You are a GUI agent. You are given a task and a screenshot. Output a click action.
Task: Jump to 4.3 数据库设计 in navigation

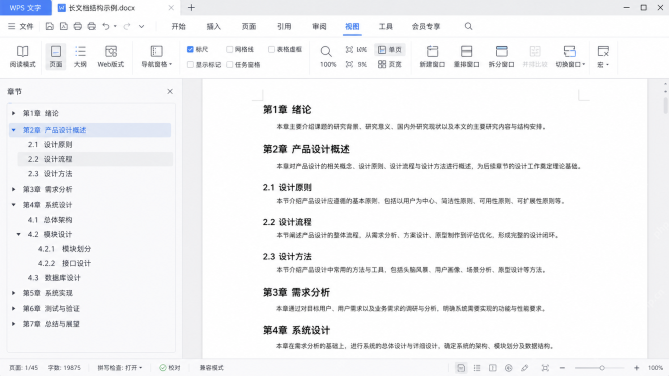pyautogui.click(x=54, y=278)
